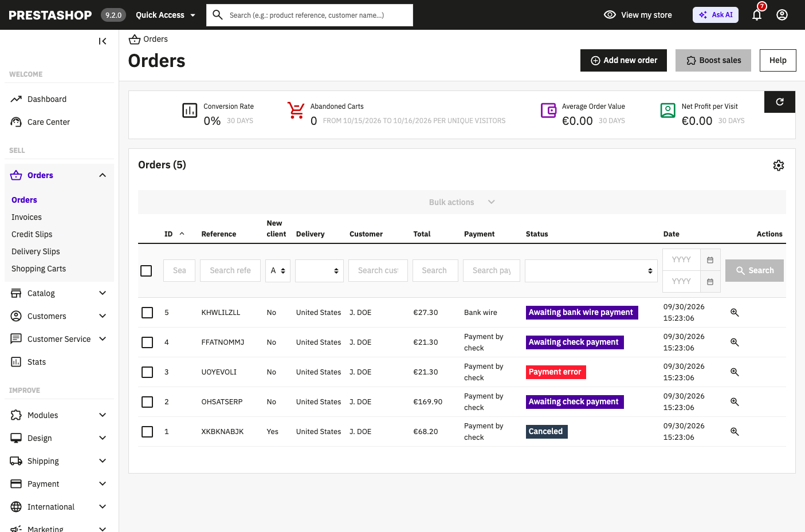Screen dimensions: 805x532
Task: Click the Abandoned Carts cart icon
Action: coord(296,110)
